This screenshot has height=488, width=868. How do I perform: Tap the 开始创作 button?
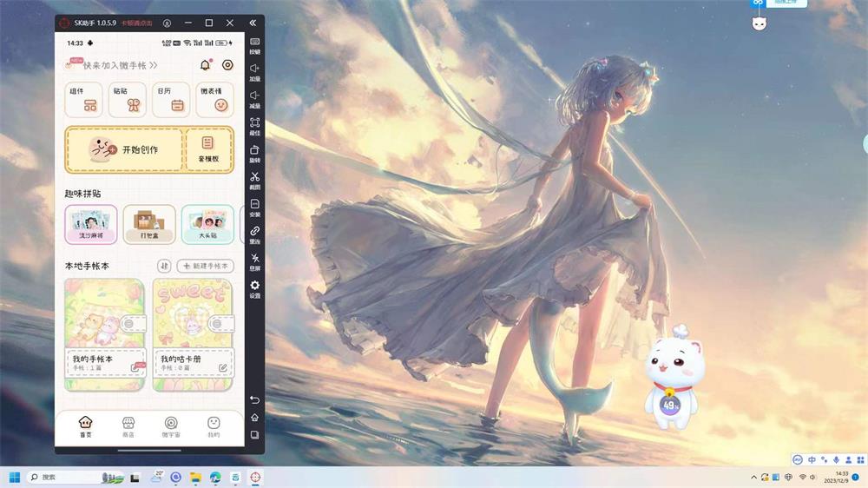point(124,149)
